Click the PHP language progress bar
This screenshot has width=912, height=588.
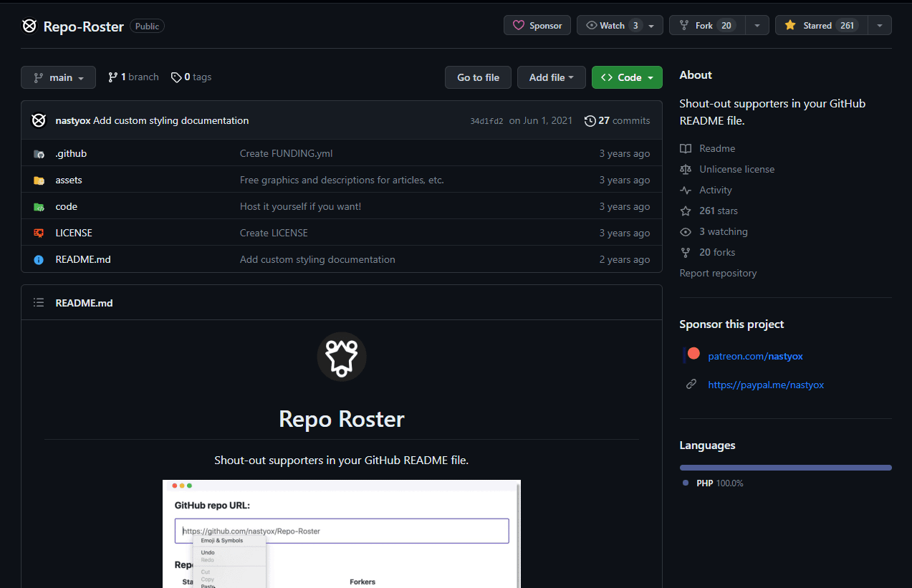tap(785, 468)
